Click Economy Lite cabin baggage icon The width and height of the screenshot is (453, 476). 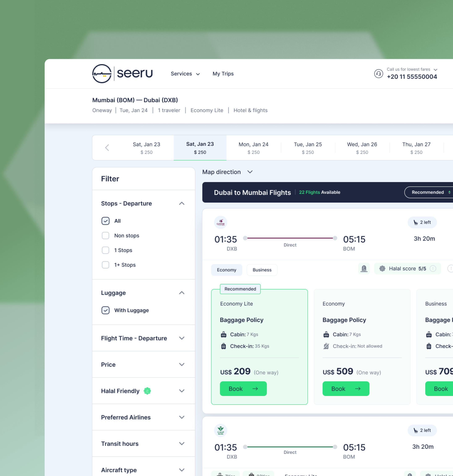coord(224,334)
